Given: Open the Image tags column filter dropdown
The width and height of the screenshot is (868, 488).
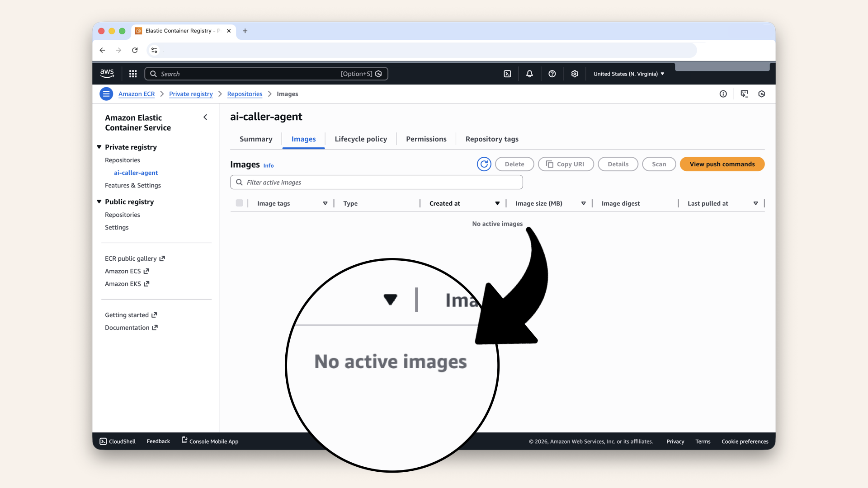Looking at the screenshot, I should click(325, 203).
